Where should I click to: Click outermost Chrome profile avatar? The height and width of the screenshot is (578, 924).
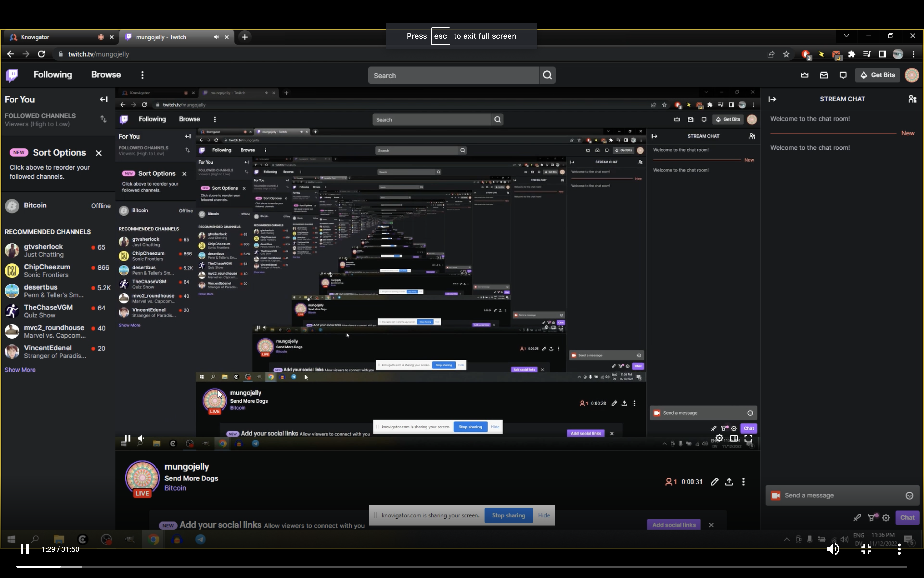[x=898, y=54]
